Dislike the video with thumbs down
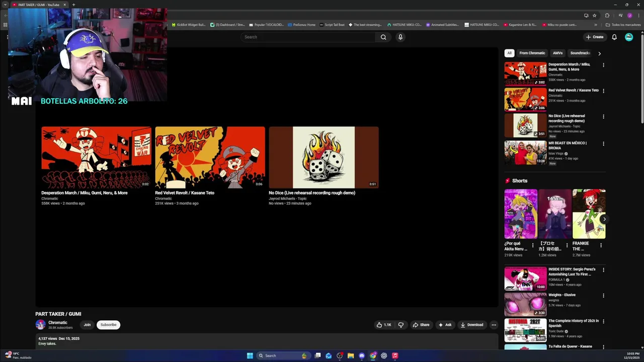 tap(401, 325)
